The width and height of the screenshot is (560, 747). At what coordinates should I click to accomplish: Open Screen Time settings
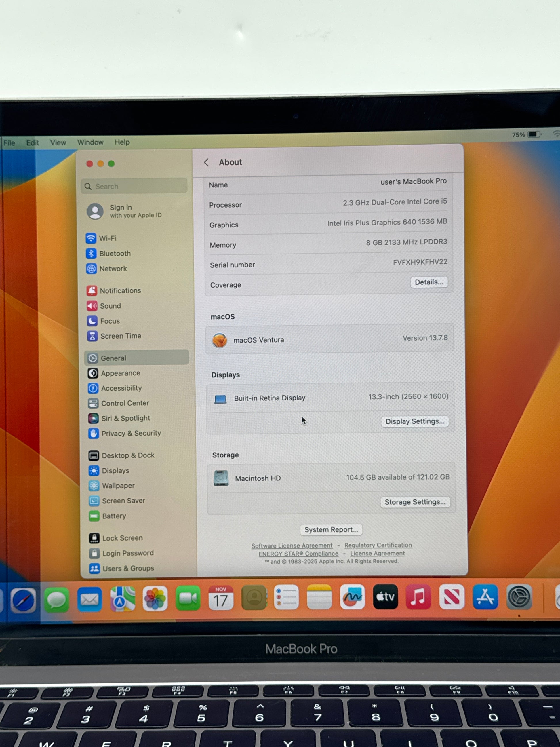tap(120, 336)
